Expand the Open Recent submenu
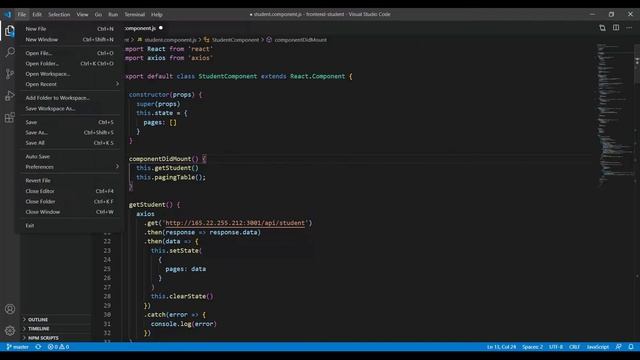Viewport: 640px width, 360px height. coord(70,84)
